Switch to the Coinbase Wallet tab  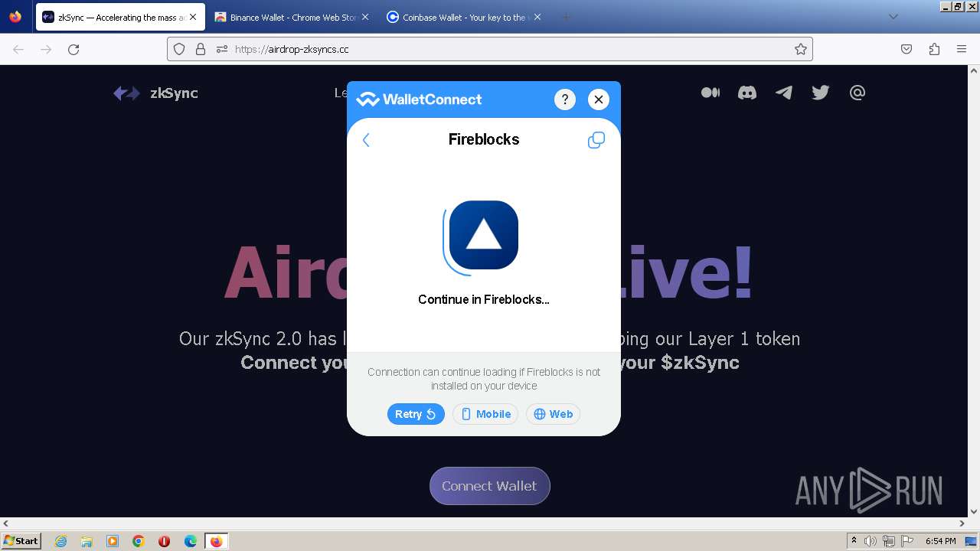coord(464,17)
